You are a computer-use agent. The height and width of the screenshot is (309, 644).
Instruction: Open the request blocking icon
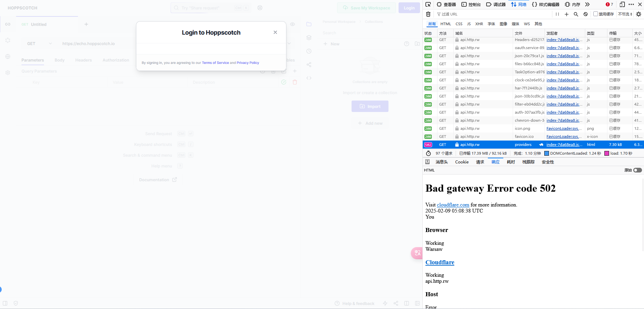click(x=586, y=14)
